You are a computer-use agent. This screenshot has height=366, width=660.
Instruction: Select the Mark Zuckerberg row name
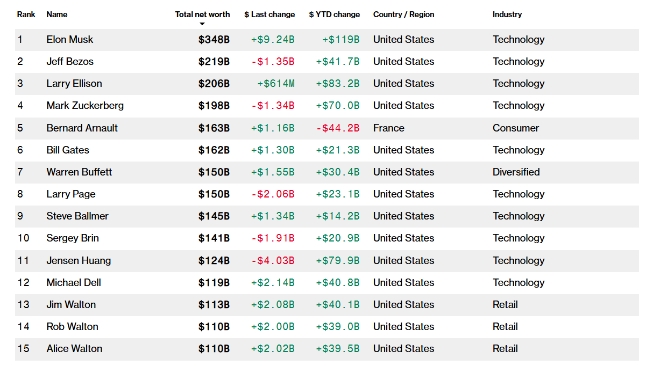(85, 106)
